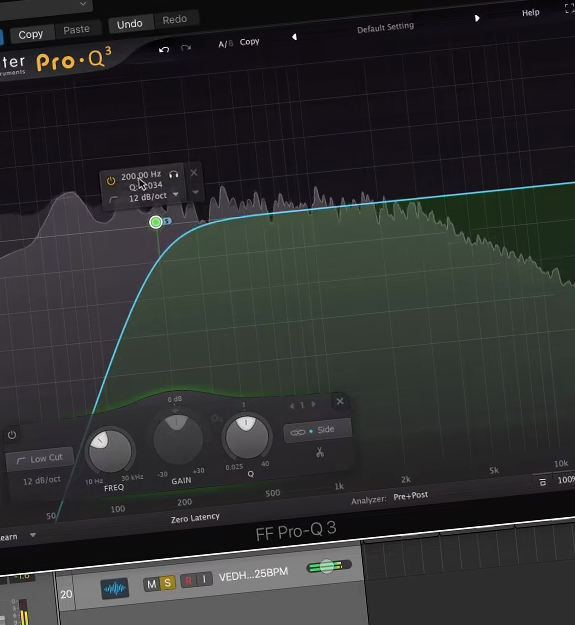Click the VEDH...25BPM track name
Viewport: 575px width, 625px height.
[253, 574]
